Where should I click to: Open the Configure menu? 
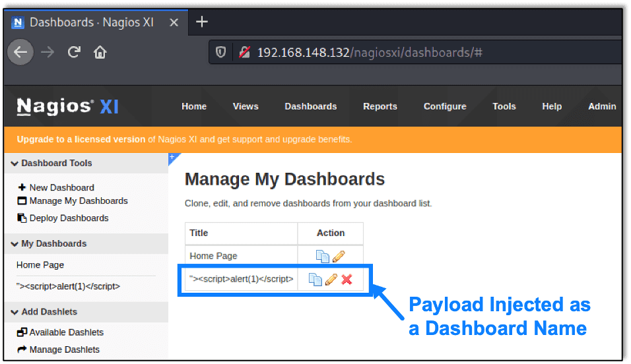445,106
